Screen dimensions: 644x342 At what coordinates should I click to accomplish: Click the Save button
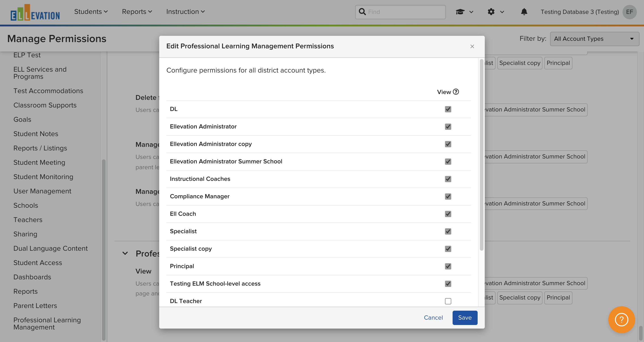(x=465, y=317)
